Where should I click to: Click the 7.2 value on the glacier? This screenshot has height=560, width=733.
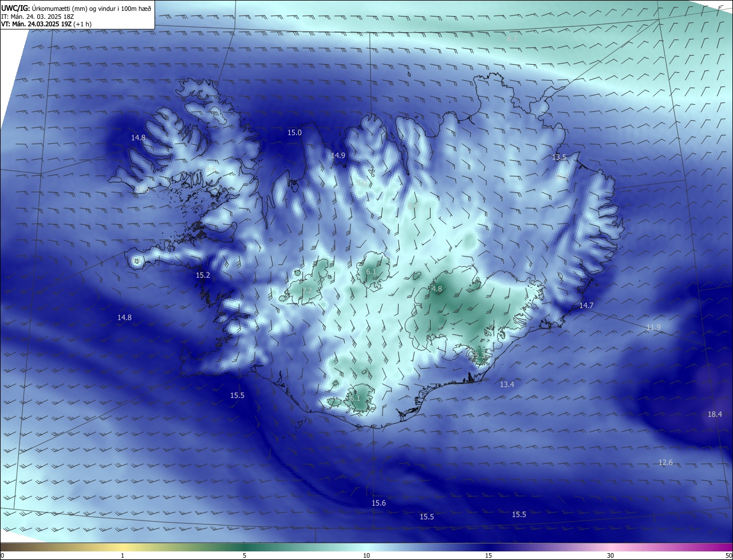coord(307,290)
